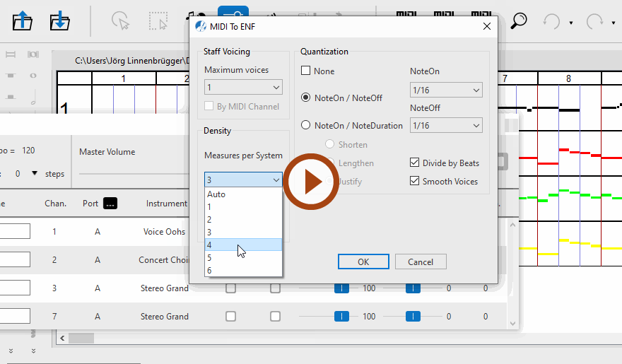Redo the last undone action
The width and height of the screenshot is (622, 364).
pyautogui.click(x=594, y=21)
